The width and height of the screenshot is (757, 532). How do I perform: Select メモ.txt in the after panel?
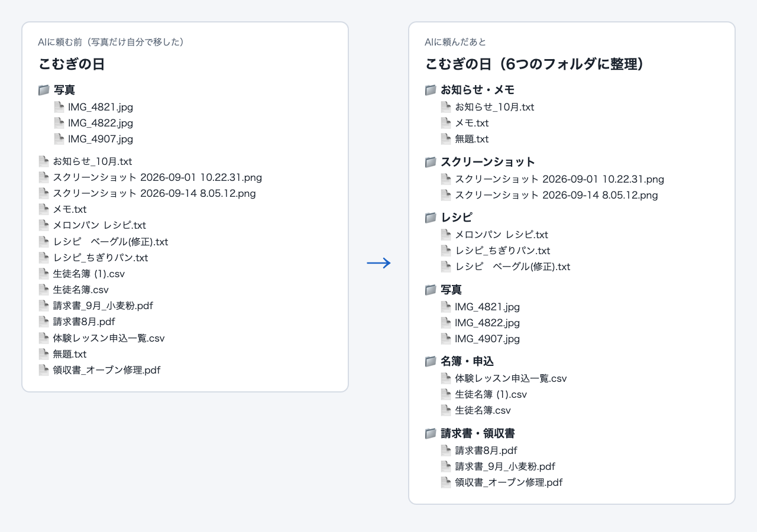pos(472,123)
